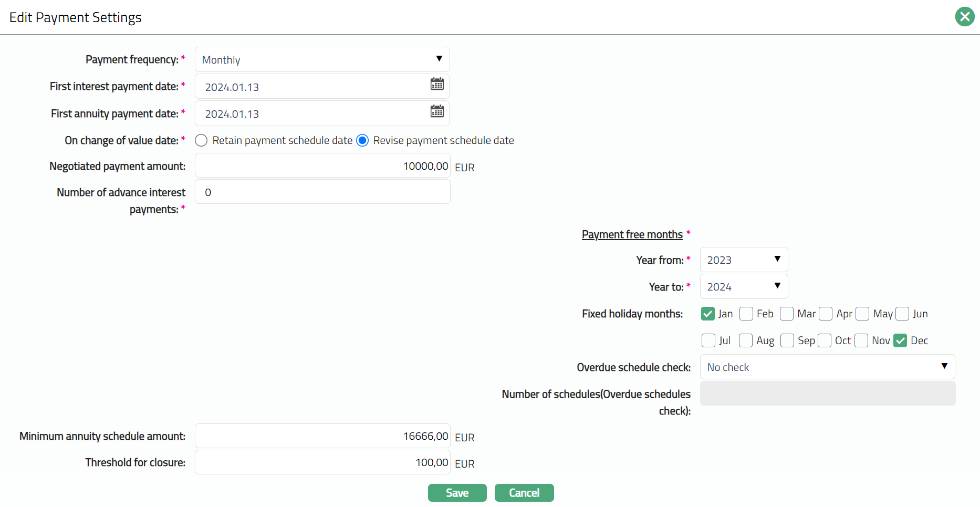Select Revise payment schedule date option
Viewport: 980px width, 507px height.
click(362, 140)
